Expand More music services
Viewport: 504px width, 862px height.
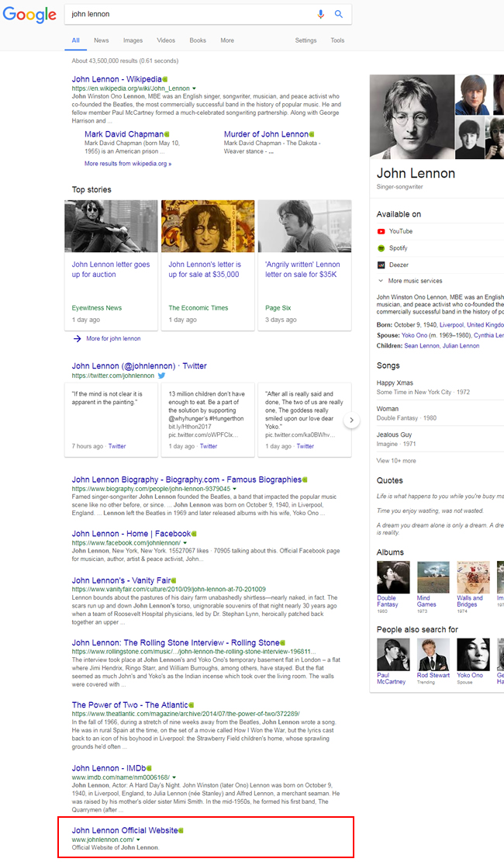coord(415,281)
